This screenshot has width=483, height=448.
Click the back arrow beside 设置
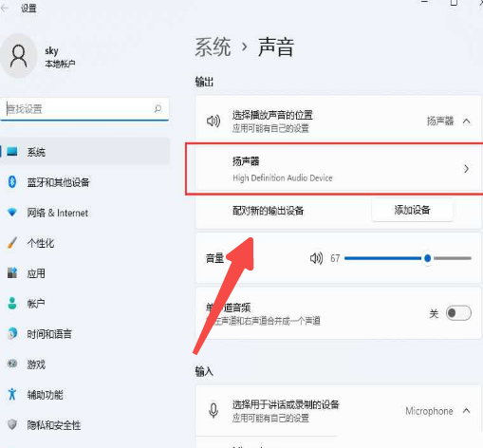point(5,8)
